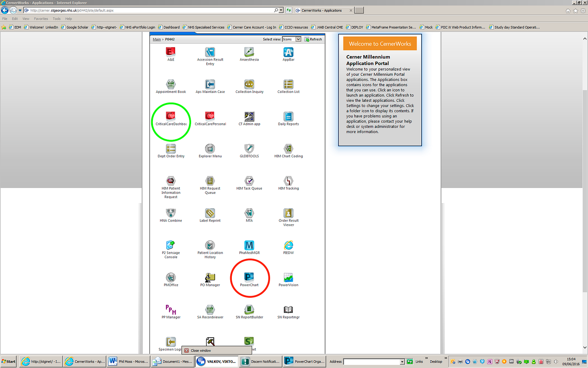Go back using browser Back button

5,11
